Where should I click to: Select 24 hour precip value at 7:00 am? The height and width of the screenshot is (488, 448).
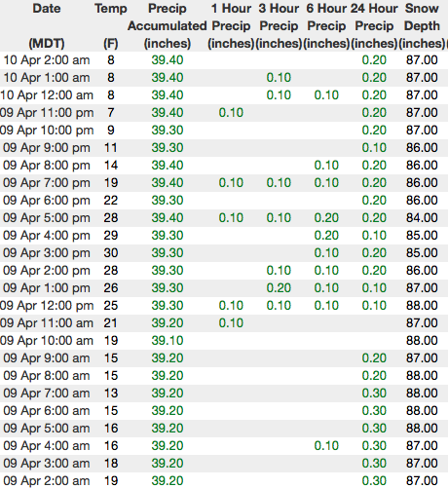(x=374, y=394)
